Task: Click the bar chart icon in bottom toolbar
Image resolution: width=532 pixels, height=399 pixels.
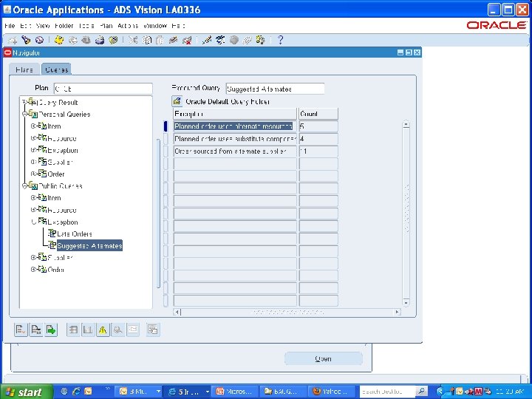Action: pos(88,330)
